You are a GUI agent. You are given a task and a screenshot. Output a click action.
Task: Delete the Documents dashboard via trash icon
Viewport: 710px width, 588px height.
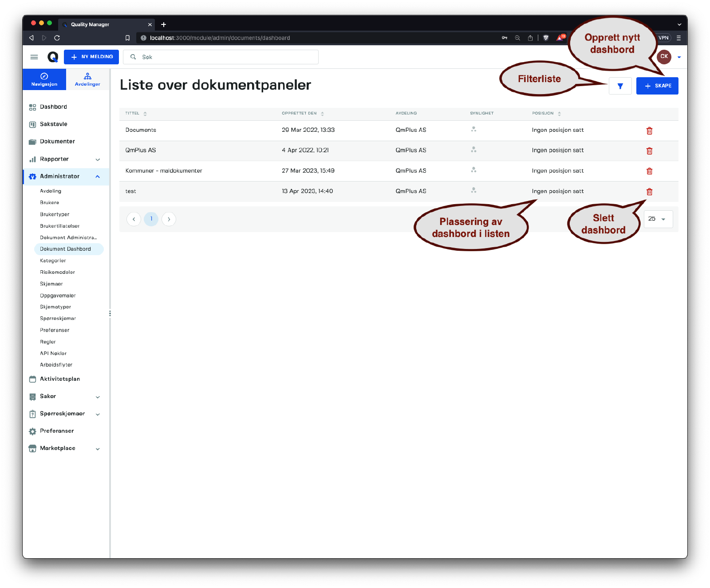(x=649, y=130)
